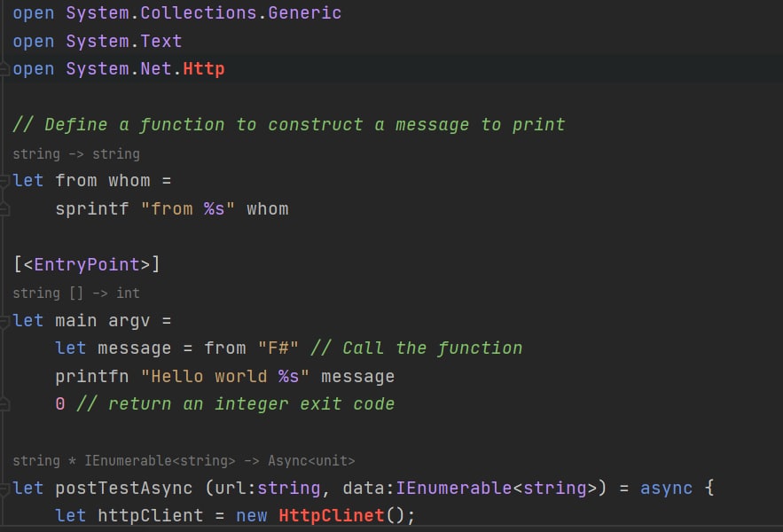Click the EntryPoint attribute
Screen dimensions: 783x532
point(86,264)
